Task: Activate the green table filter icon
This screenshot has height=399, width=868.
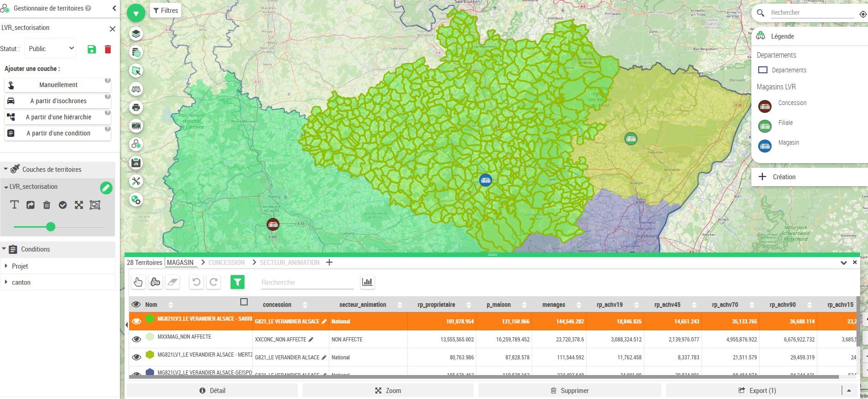Action: point(238,282)
